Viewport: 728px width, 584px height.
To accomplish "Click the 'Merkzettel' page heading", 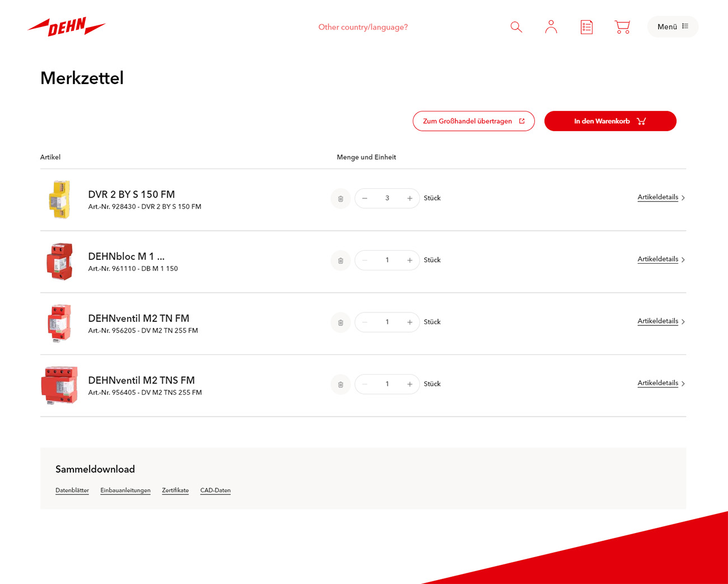I will [x=82, y=78].
